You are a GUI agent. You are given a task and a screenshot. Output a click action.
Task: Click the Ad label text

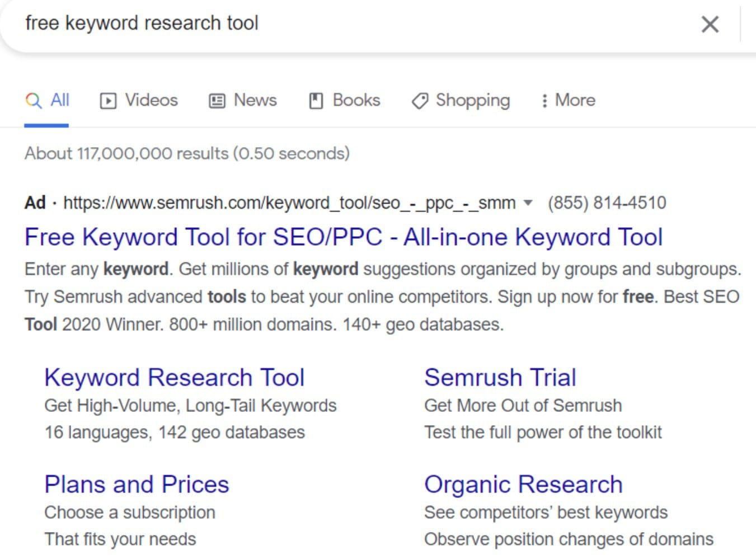tap(35, 203)
